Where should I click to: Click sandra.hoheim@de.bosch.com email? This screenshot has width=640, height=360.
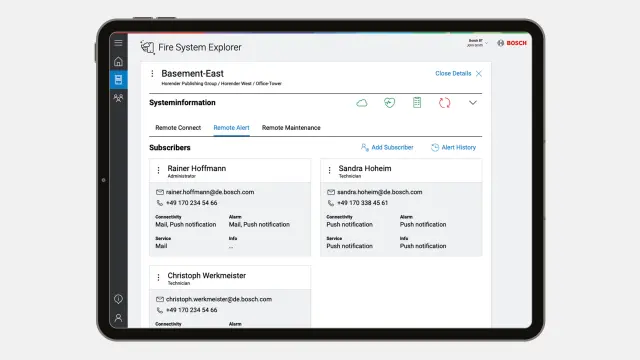(x=380, y=192)
